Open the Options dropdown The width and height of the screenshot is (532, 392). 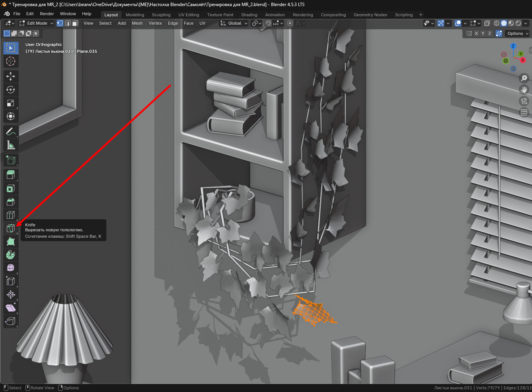[518, 33]
